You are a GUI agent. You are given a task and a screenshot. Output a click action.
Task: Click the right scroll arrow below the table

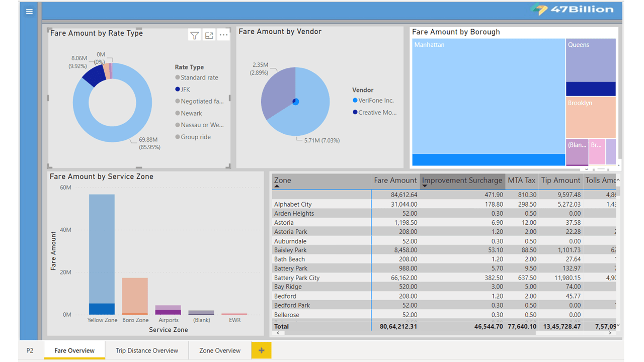pos(610,333)
